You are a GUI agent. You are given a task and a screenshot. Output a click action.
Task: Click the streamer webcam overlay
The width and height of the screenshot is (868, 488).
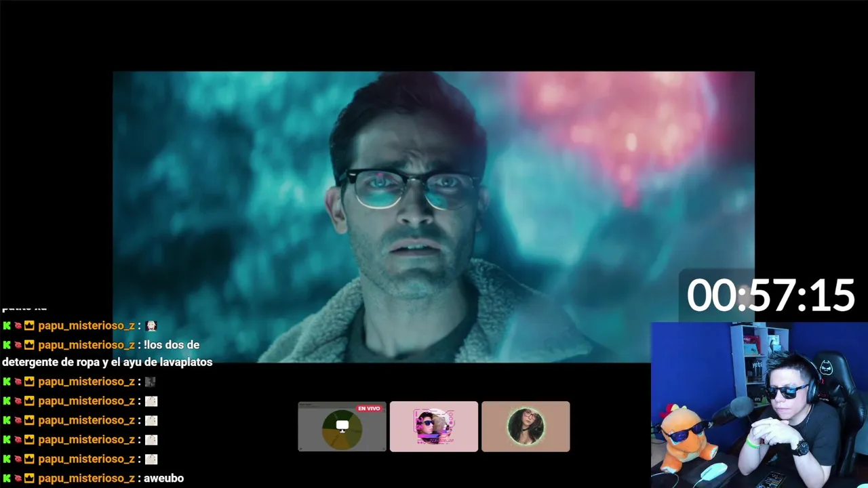pos(759,405)
